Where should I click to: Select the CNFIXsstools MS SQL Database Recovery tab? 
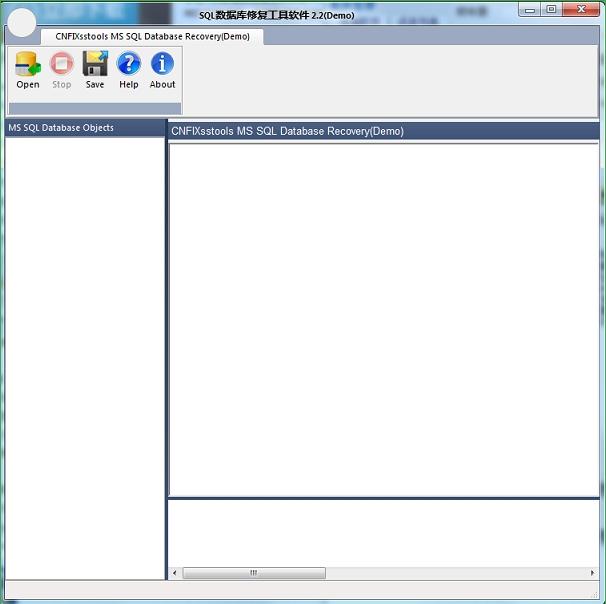[152, 36]
